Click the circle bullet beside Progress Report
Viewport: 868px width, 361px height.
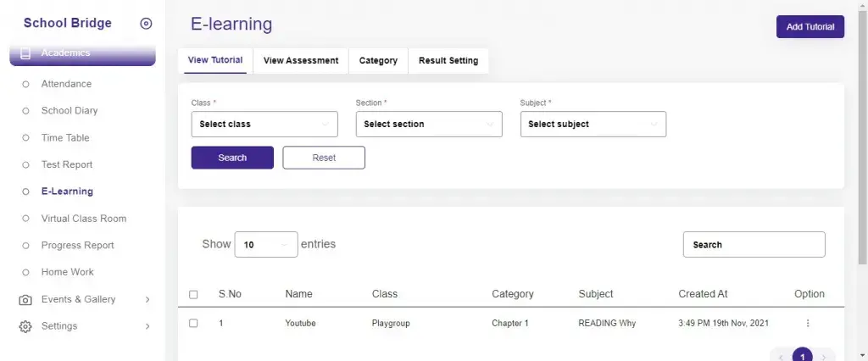25,245
